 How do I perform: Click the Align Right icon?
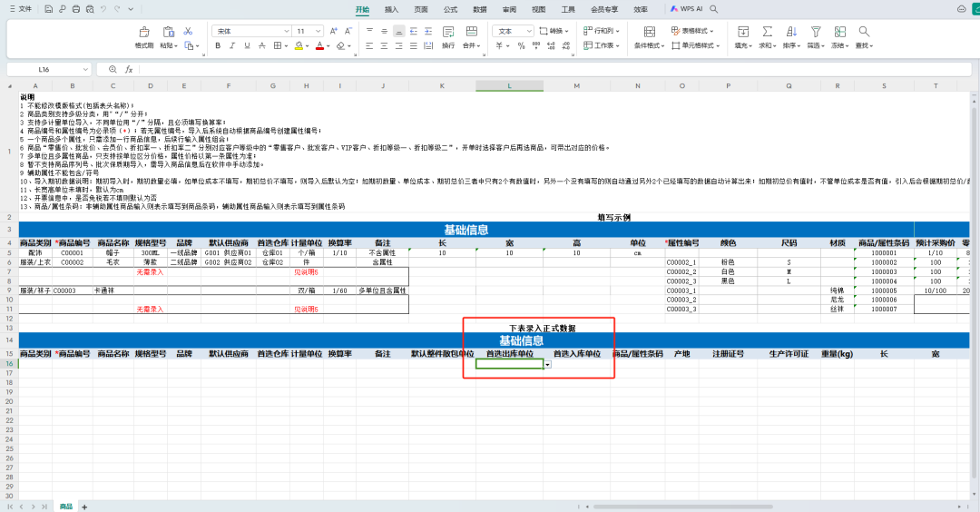[398, 45]
